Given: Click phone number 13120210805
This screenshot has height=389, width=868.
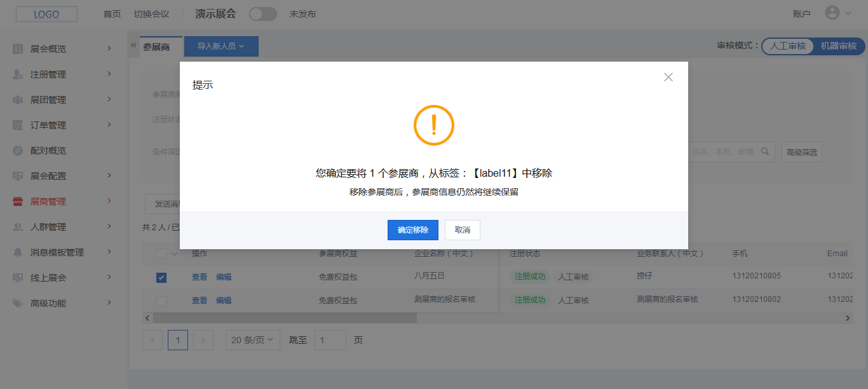Looking at the screenshot, I should (756, 276).
